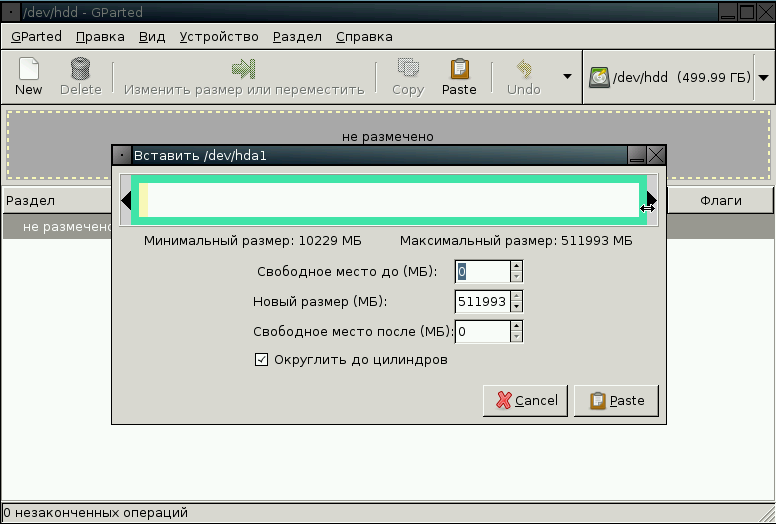Click the hard disk icon beside /dev/hdd
The width and height of the screenshot is (776, 524).
[x=599, y=78]
